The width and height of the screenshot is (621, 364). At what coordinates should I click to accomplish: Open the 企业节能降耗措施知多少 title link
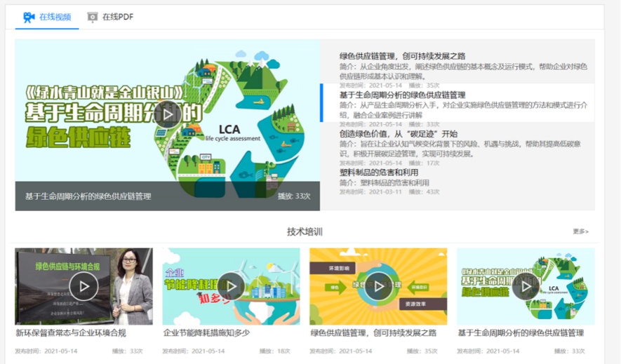pyautogui.click(x=206, y=333)
